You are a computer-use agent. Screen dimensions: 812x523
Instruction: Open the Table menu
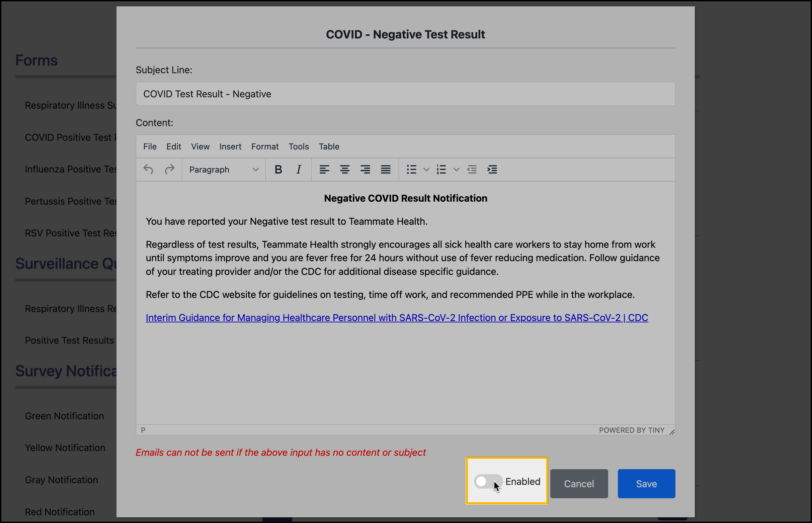pyautogui.click(x=328, y=146)
